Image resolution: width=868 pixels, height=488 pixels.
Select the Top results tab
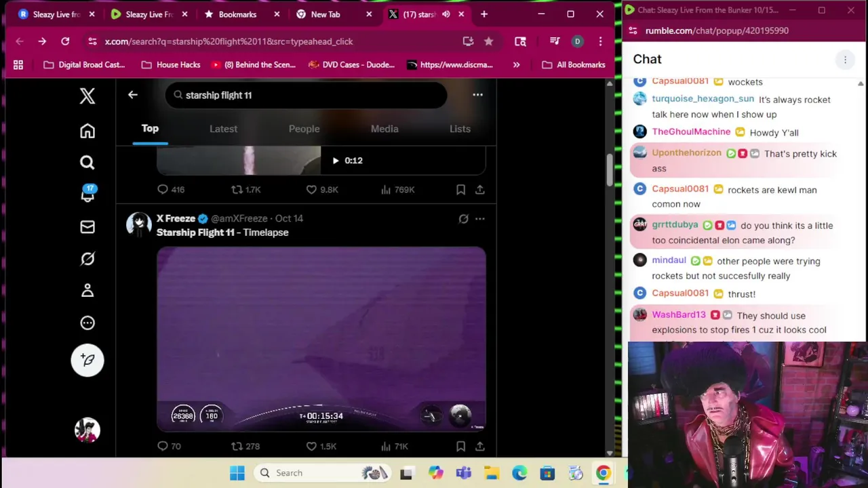click(x=150, y=128)
